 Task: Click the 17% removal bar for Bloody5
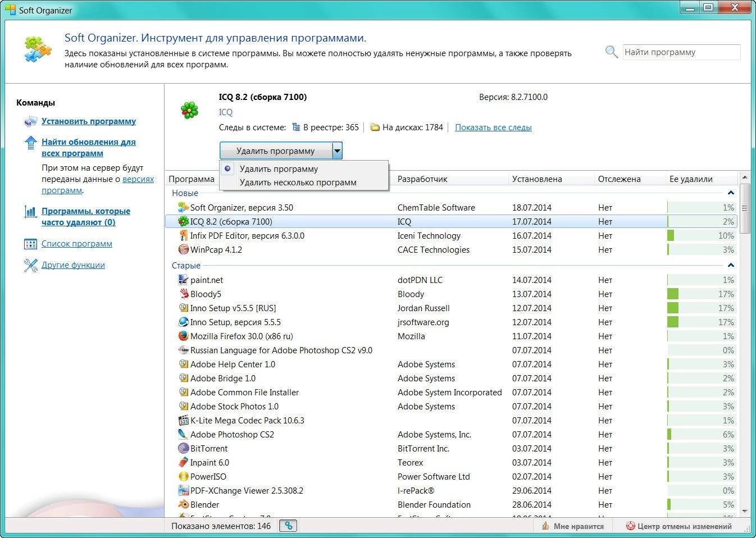pos(702,294)
